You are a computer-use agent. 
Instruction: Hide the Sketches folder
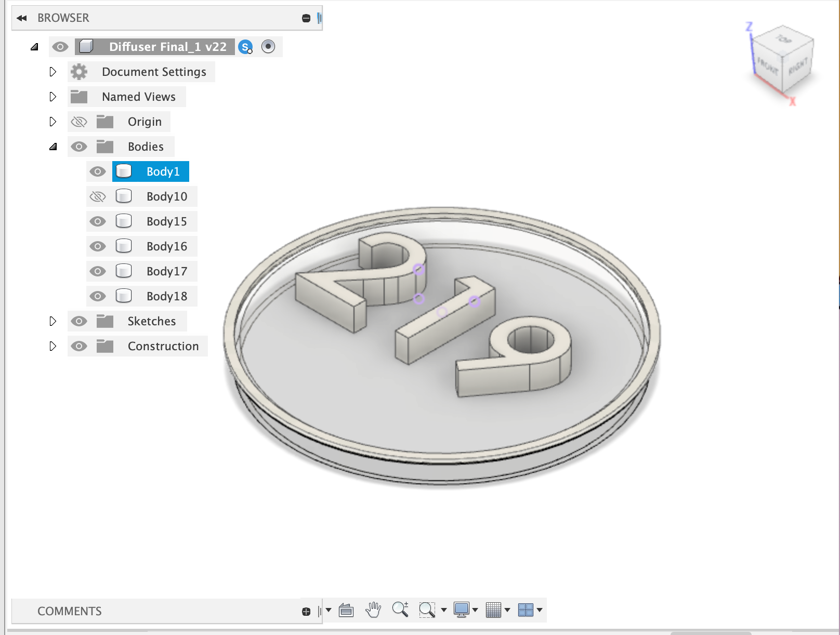(79, 321)
